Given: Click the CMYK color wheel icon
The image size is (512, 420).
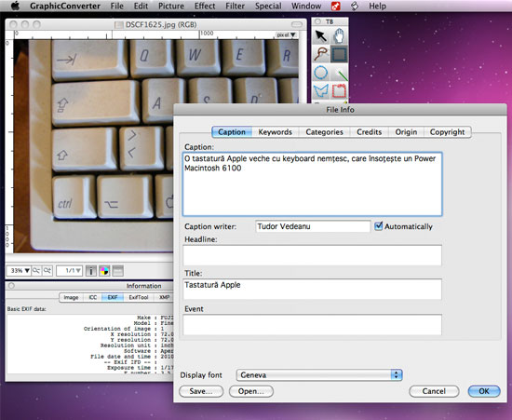Looking at the screenshot, I should click(104, 271).
